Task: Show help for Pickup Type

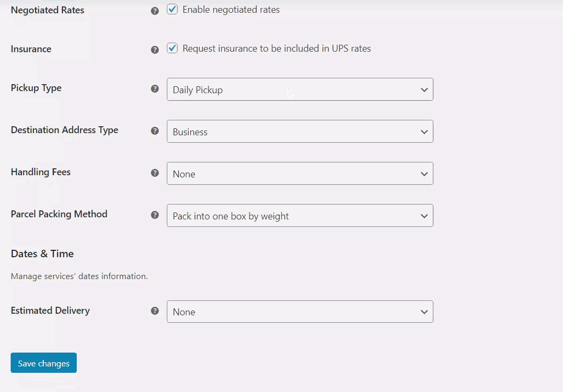Action: [155, 89]
